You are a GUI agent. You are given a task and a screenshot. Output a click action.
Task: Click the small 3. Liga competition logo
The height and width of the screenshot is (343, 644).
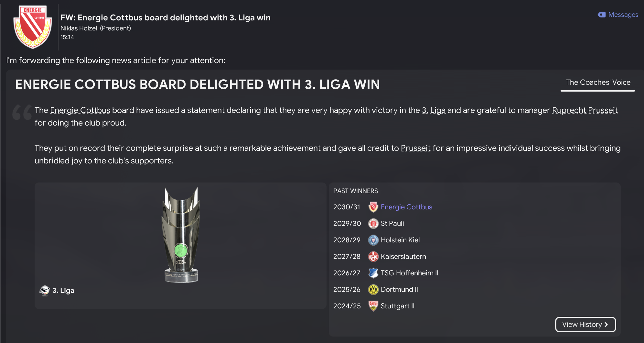[x=45, y=291]
